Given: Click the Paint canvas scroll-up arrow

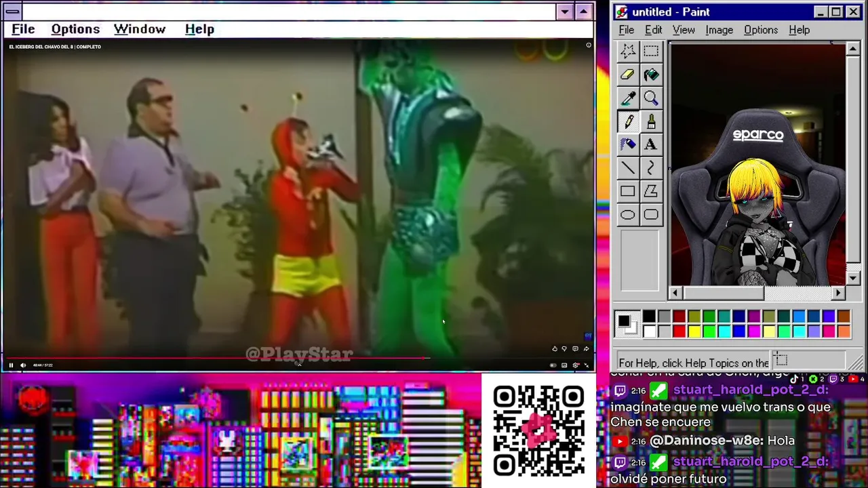Looking at the screenshot, I should tap(854, 48).
